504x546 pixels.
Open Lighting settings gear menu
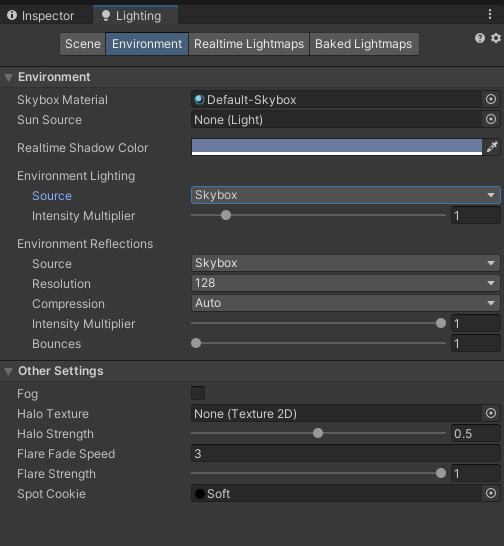pos(496,38)
